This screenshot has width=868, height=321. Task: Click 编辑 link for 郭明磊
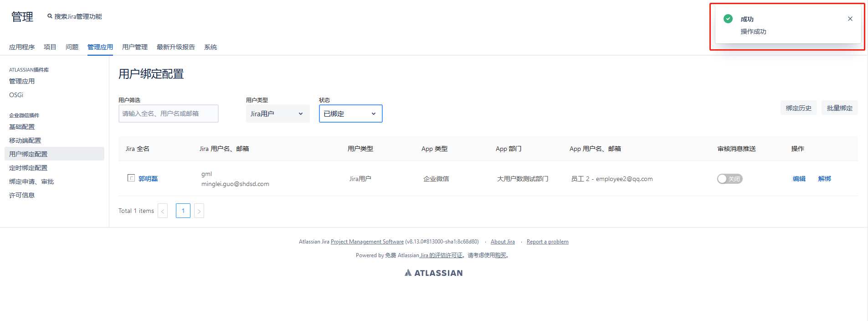pos(799,179)
